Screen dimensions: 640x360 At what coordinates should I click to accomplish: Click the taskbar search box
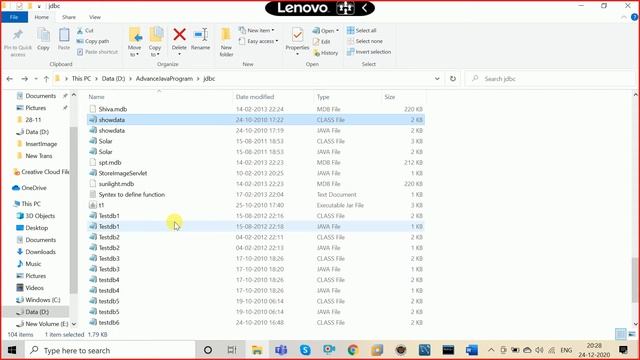point(110,350)
